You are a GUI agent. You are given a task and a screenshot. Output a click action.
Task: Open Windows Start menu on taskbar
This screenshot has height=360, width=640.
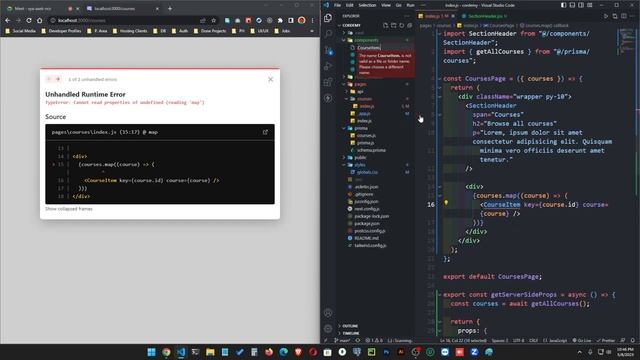(x=151, y=352)
